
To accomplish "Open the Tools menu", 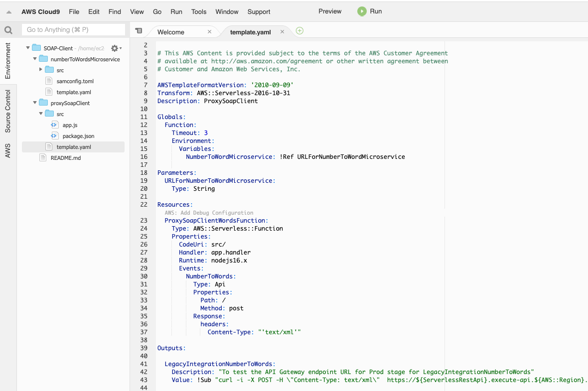I will click(x=199, y=11).
